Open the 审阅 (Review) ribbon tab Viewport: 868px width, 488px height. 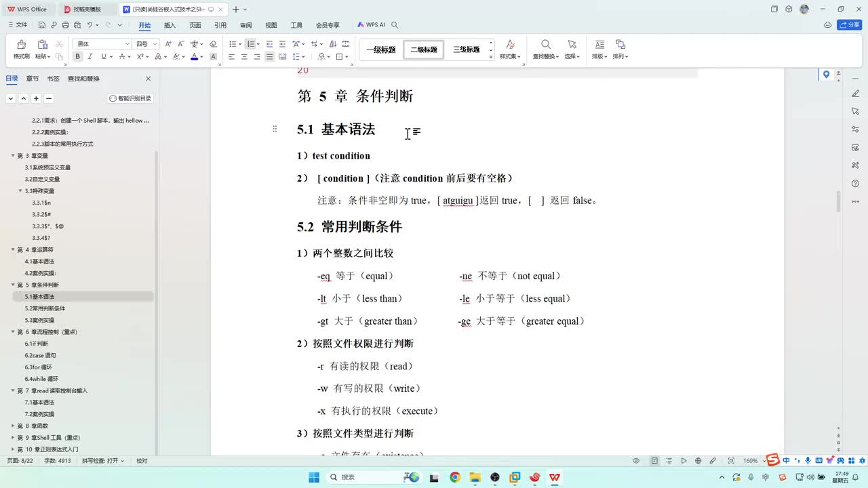(245, 25)
